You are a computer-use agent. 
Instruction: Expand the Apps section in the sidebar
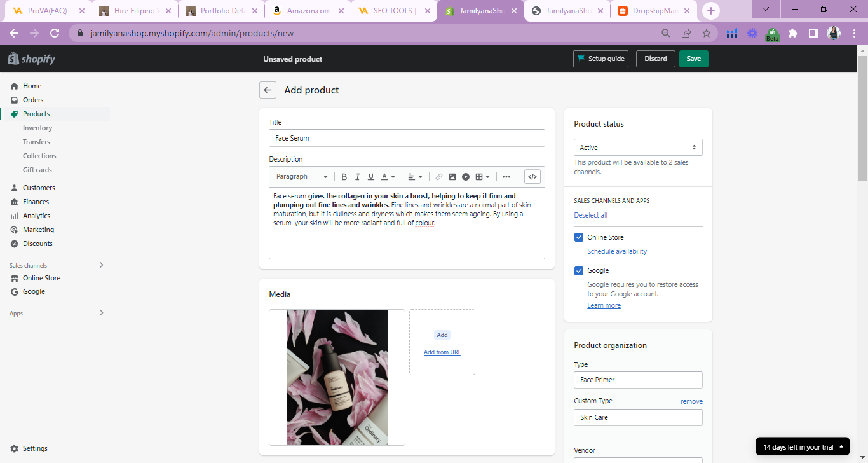pyautogui.click(x=101, y=313)
